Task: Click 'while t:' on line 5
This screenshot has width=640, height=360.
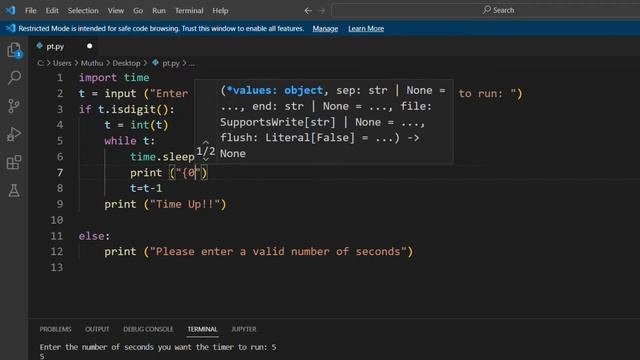Action: (129, 141)
